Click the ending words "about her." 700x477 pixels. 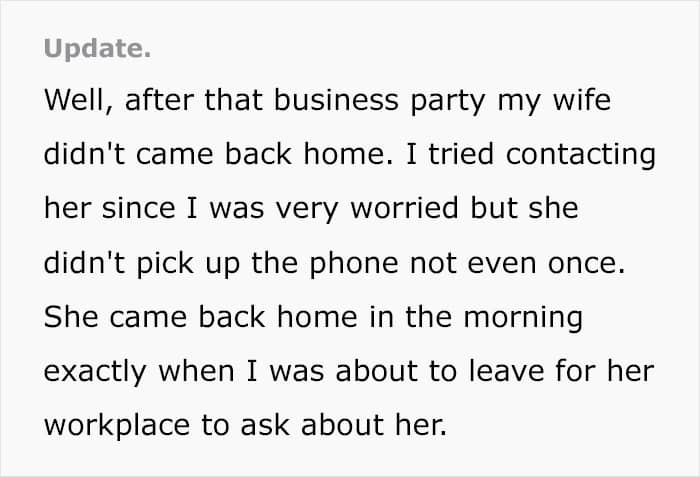[374, 425]
